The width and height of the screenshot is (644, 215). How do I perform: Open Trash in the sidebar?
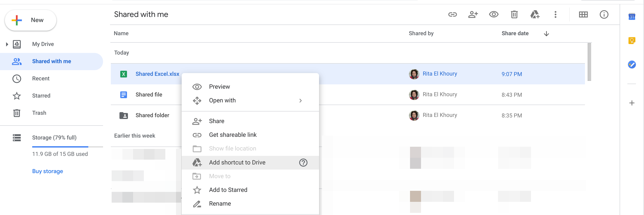tap(39, 113)
